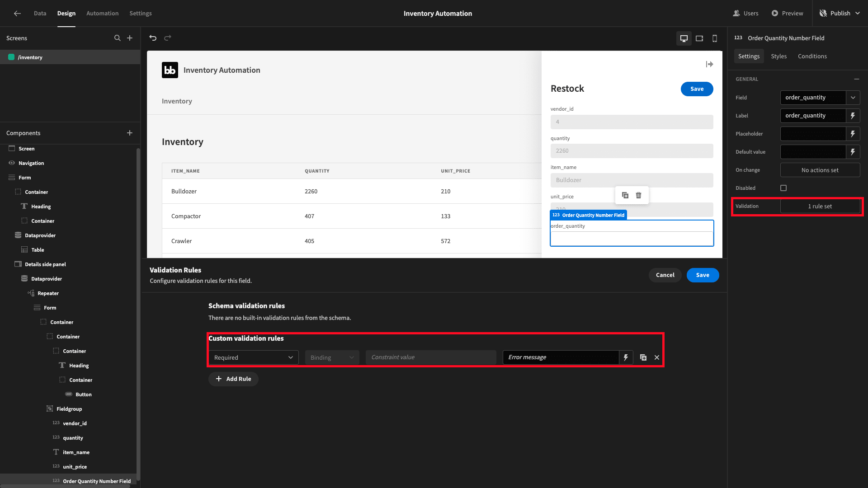
Task: Open the Publish dropdown menu
Action: point(858,14)
